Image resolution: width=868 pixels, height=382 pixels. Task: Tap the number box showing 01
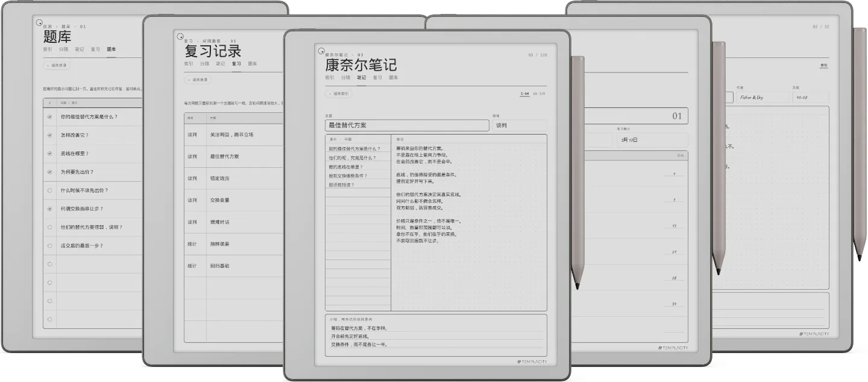[677, 116]
